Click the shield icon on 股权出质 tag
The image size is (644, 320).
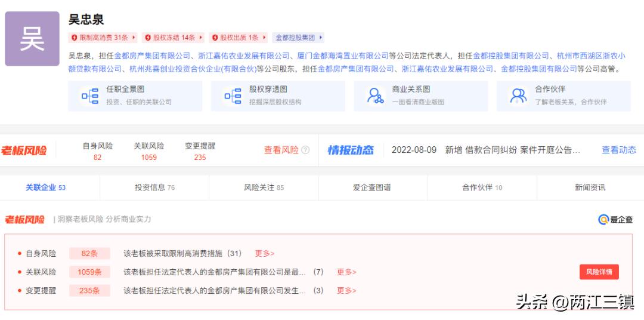(x=215, y=38)
